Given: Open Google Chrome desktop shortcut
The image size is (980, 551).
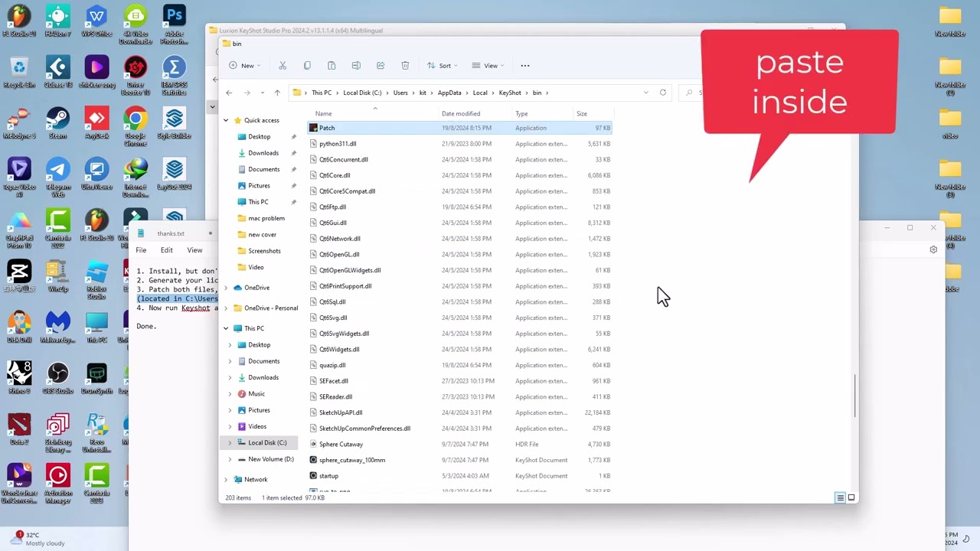Looking at the screenshot, I should (x=136, y=126).
